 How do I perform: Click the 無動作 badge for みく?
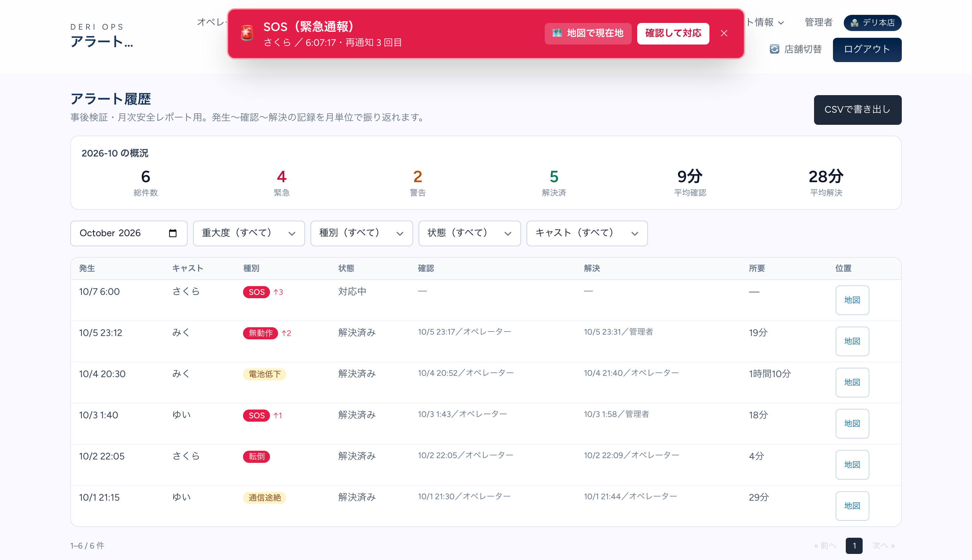click(261, 333)
